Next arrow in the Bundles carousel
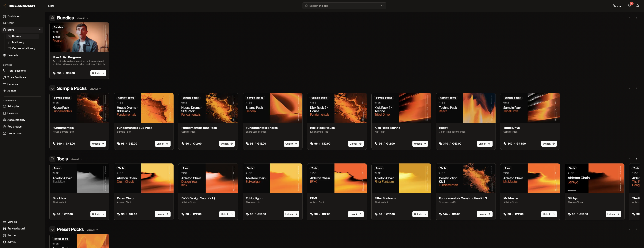This screenshot has width=644, height=248. pos(637,18)
